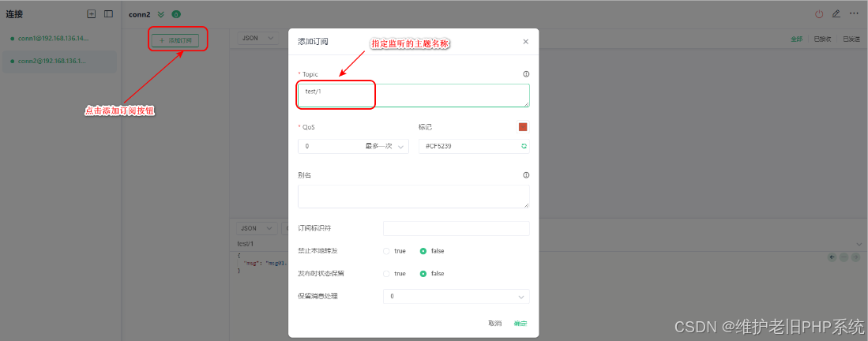868x341 pixels.
Task: Click the green message count badge
Action: pos(176,14)
